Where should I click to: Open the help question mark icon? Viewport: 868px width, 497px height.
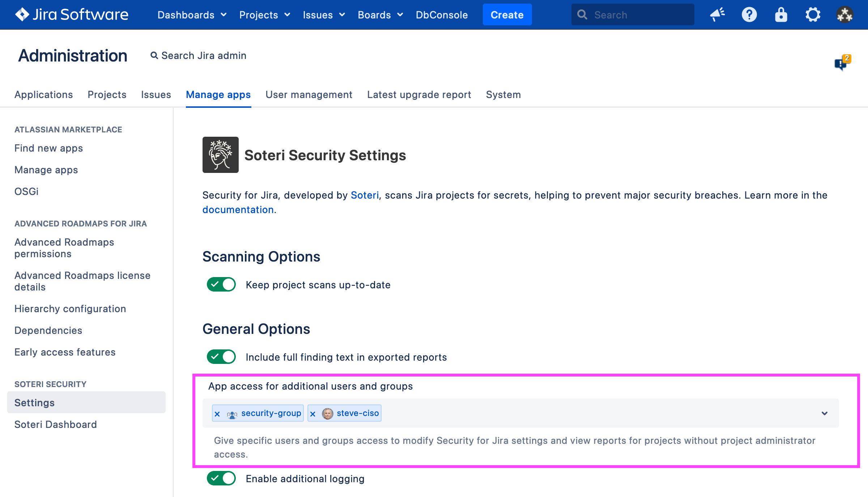tap(749, 15)
